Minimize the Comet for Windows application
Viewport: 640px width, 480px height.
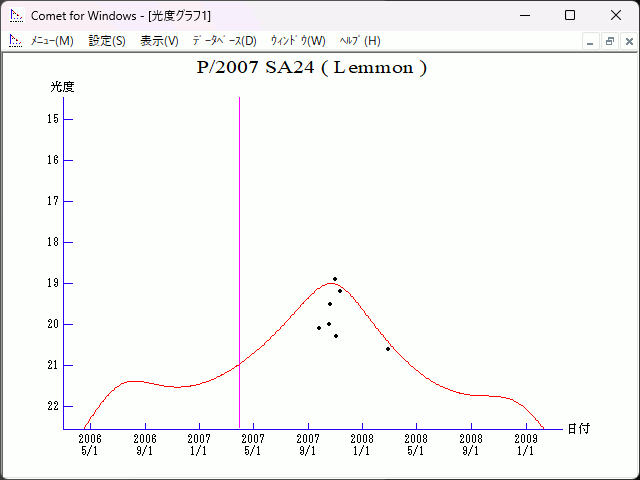(x=524, y=16)
